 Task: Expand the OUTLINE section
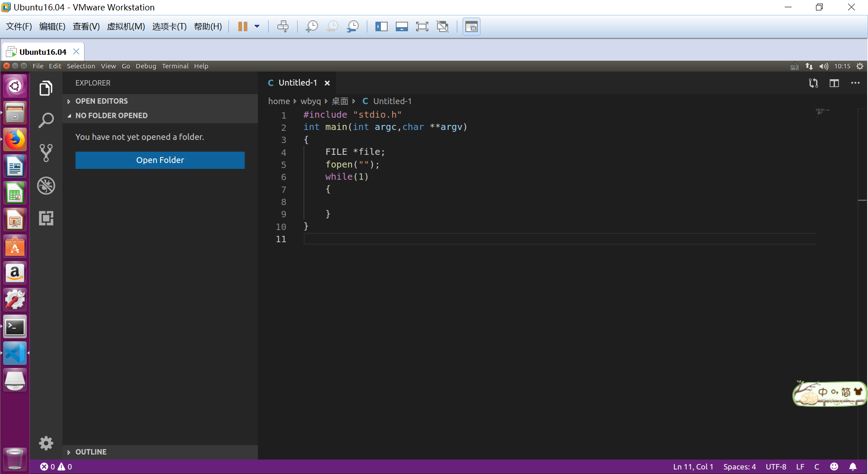(x=91, y=452)
